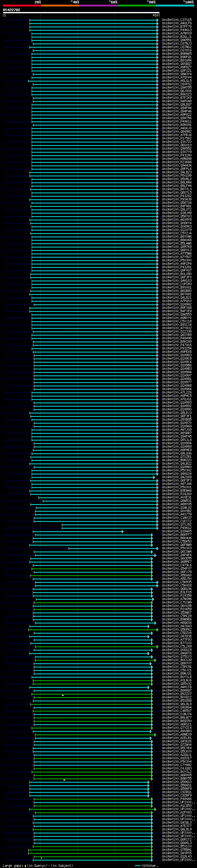Click hit label UniRef100_Q9AT55
Image resolution: width=197 pixels, height=868 pixels.
pos(177,88)
